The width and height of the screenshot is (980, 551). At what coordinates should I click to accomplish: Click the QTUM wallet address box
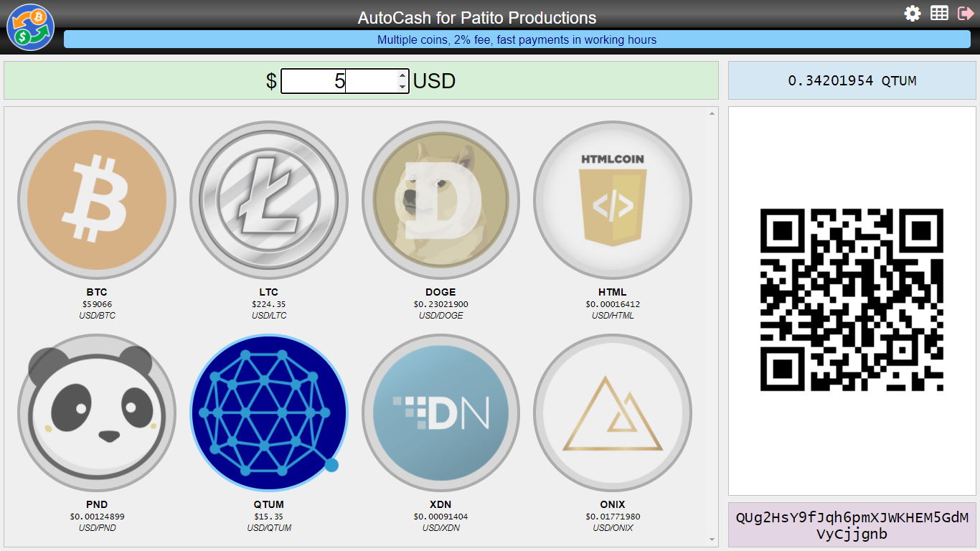tap(852, 525)
